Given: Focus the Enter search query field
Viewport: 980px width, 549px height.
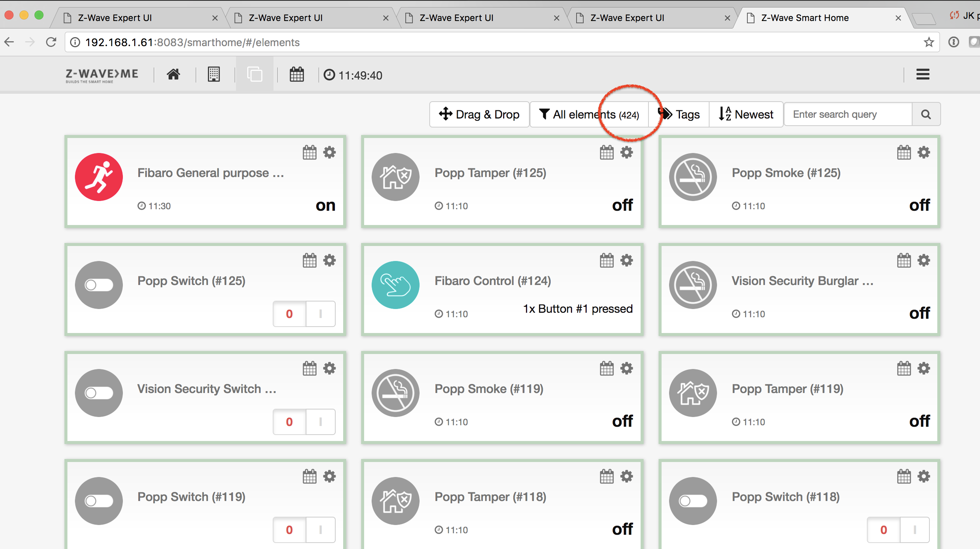Looking at the screenshot, I should click(x=848, y=114).
